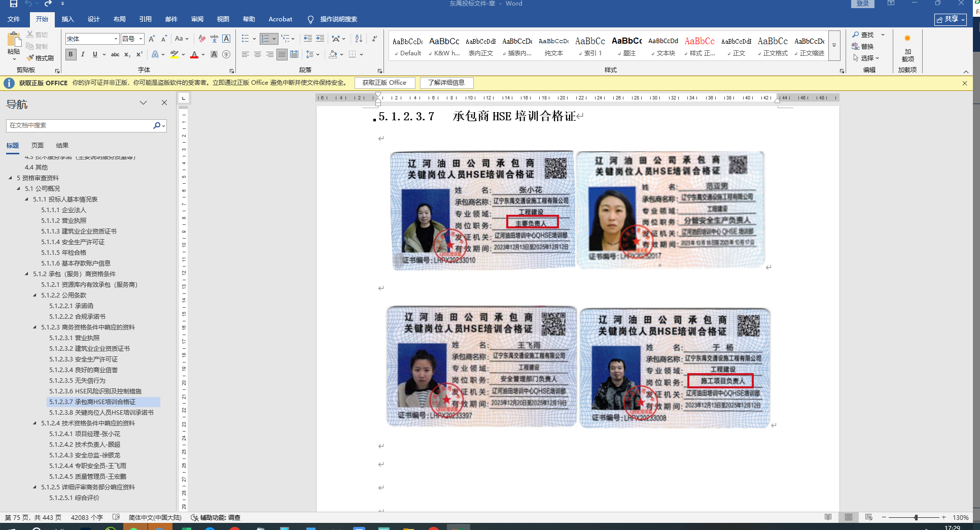Apply the red font color

(x=194, y=54)
